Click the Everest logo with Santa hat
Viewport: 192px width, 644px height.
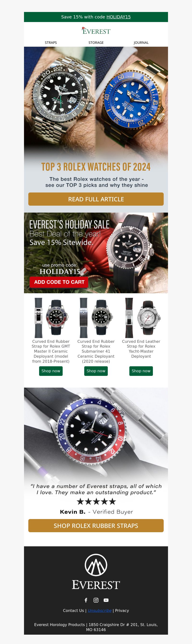tap(96, 31)
